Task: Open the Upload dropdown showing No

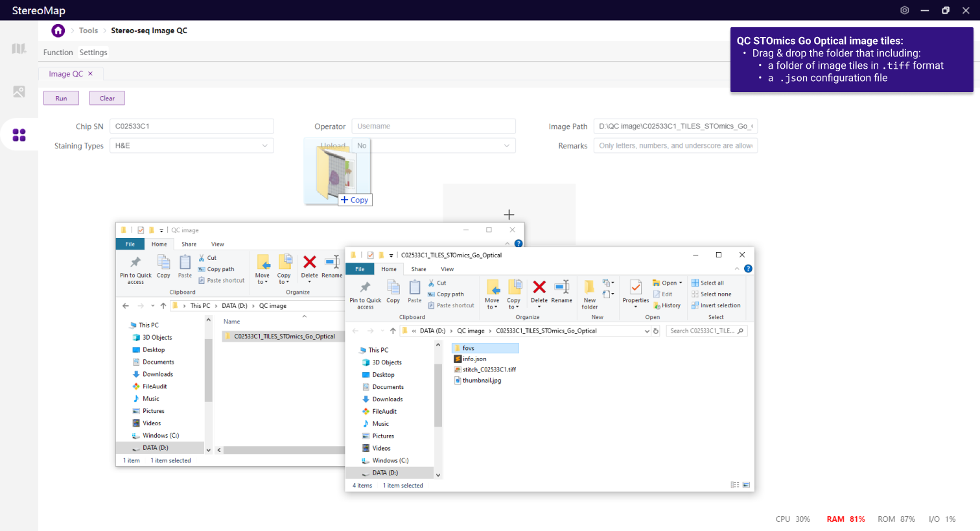Action: pos(441,146)
